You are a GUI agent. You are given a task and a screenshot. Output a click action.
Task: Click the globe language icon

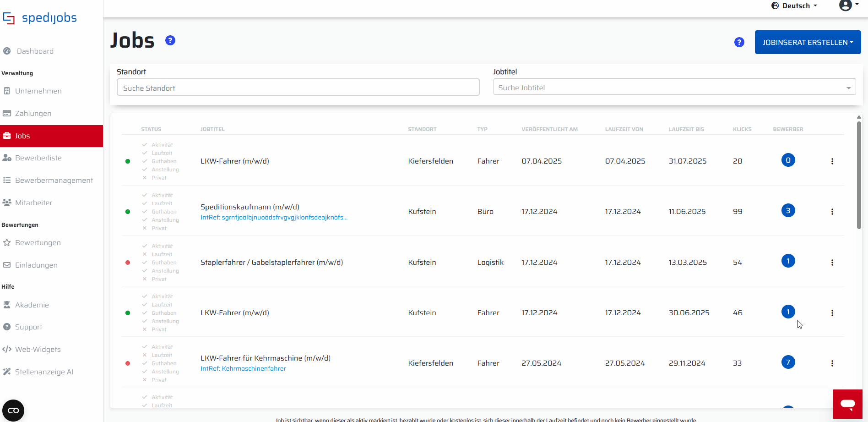(775, 5)
